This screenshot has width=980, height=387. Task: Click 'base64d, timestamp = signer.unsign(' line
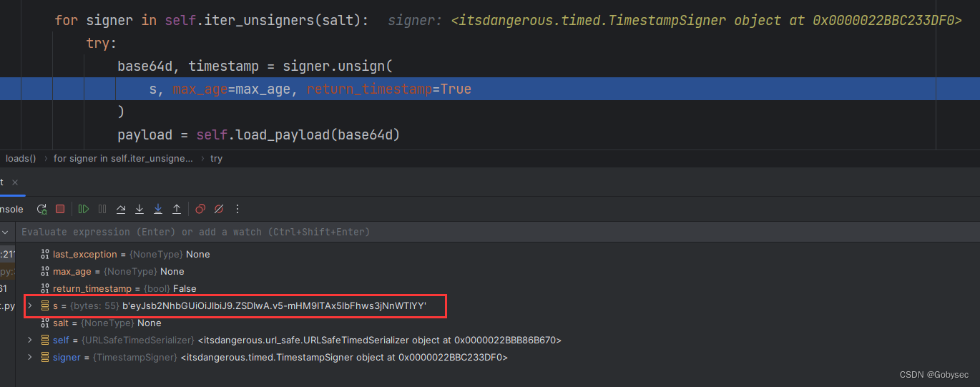(255, 67)
